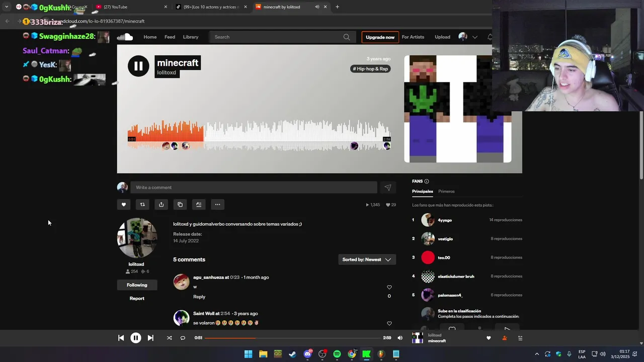
Task: Open Discord from the taskbar
Action: pos(307,354)
